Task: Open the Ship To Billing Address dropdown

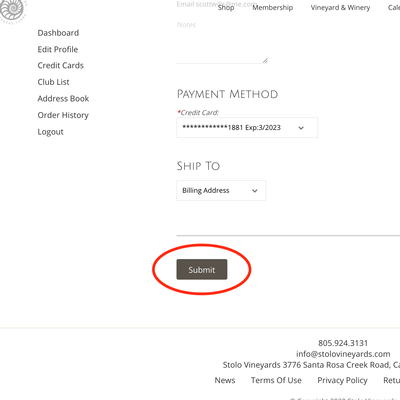Action: click(221, 191)
